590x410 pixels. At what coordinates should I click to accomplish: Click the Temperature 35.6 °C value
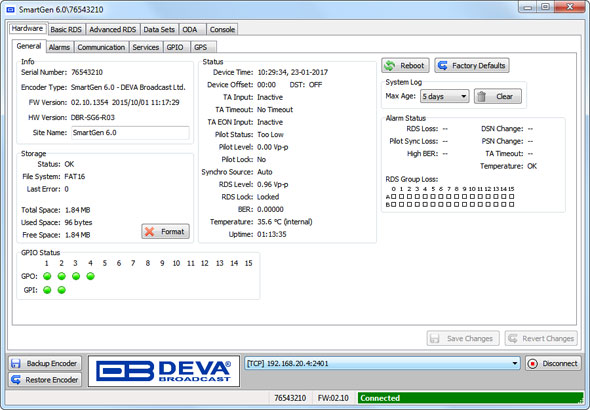pos(284,222)
